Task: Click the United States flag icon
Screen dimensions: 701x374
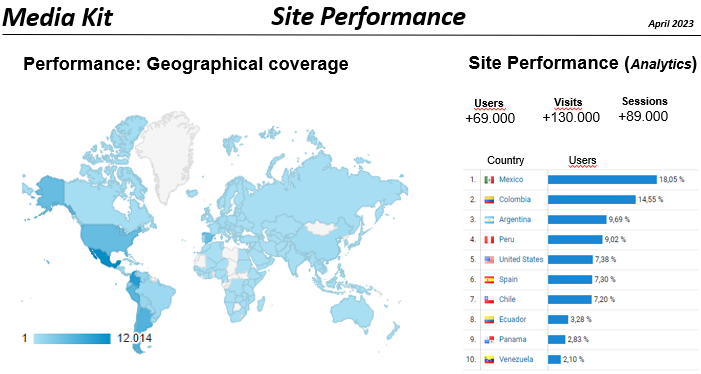Action: [x=489, y=260]
